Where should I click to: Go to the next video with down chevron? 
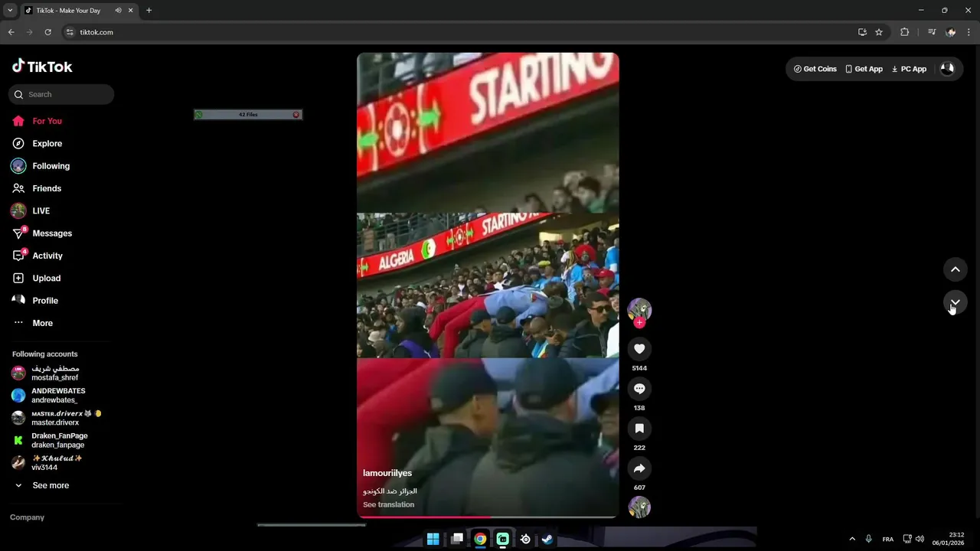point(955,302)
